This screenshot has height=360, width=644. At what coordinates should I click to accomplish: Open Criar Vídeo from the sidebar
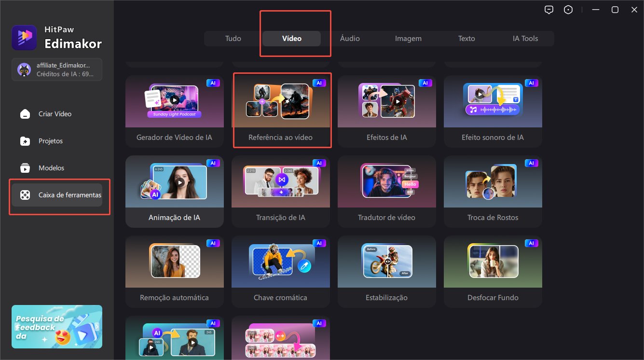coord(55,114)
